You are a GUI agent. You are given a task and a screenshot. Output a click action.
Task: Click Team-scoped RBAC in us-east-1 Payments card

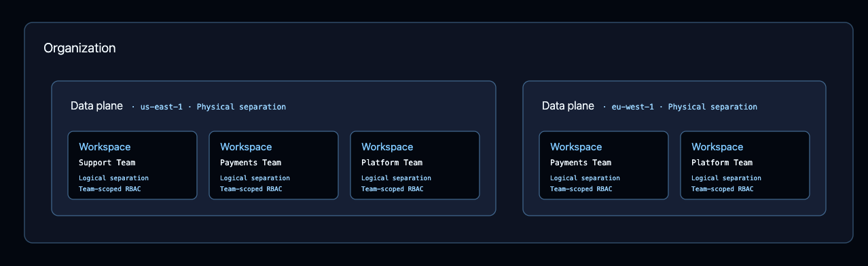point(251,189)
